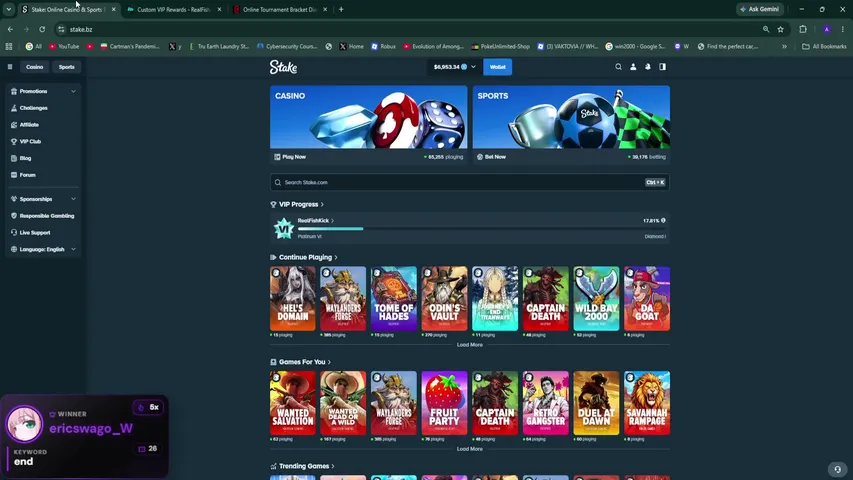The width and height of the screenshot is (853, 480).
Task: Reload the browser page
Action: 42,29
